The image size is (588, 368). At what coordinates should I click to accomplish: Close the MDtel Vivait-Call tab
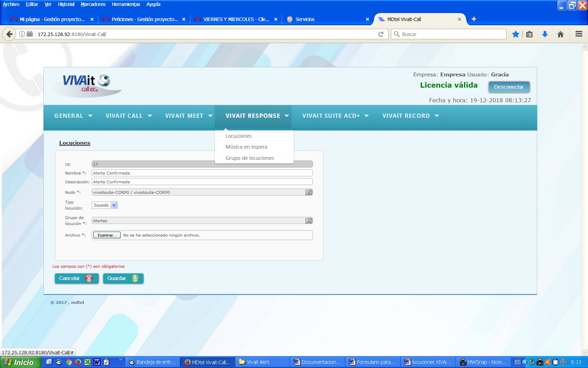coord(460,19)
